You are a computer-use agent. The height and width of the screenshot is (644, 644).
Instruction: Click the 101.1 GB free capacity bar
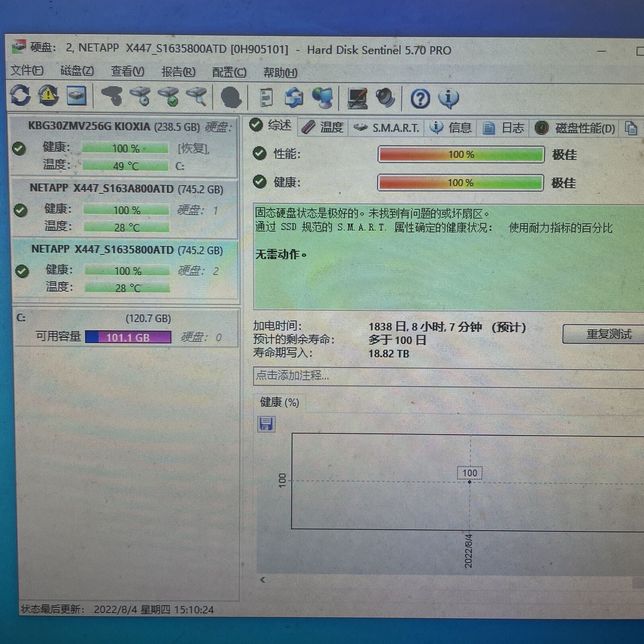[128, 337]
